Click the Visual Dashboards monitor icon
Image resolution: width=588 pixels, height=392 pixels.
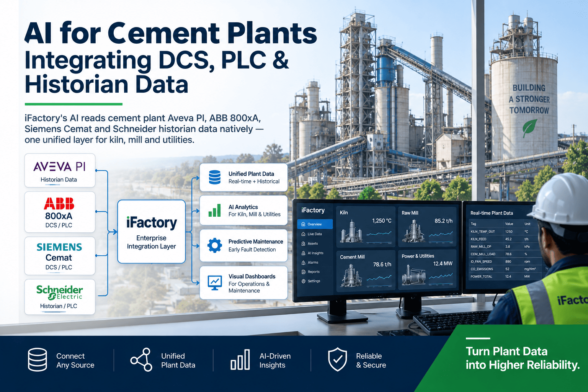click(215, 283)
